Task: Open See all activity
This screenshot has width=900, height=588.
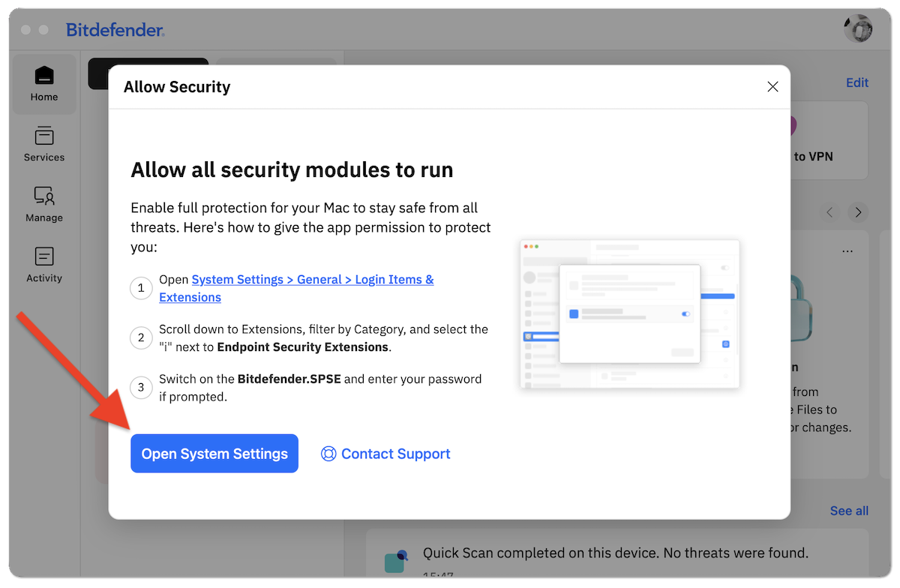Action: pos(848,510)
